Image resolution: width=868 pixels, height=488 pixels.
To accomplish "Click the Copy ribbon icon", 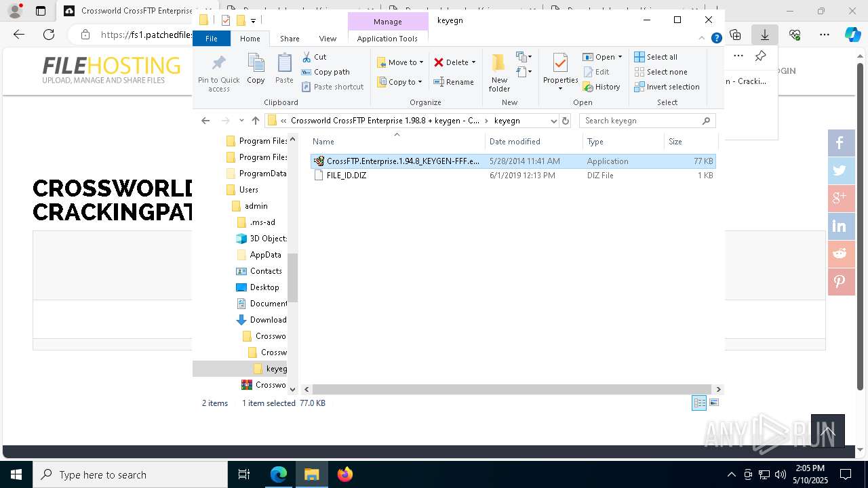I will tap(256, 69).
